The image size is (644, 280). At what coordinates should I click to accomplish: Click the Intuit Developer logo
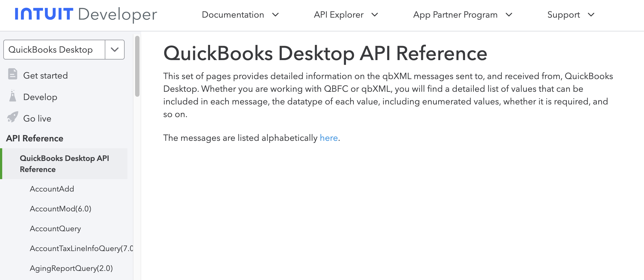pyautogui.click(x=86, y=14)
